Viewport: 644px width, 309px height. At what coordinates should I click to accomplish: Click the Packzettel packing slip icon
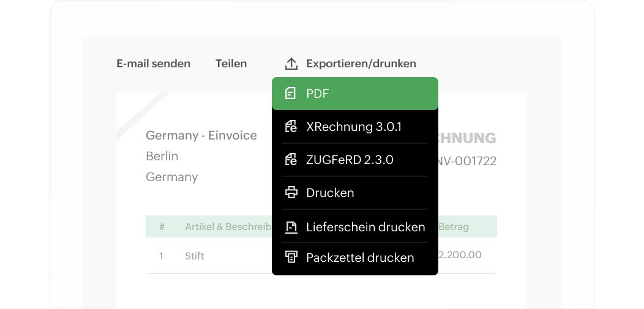[x=291, y=257]
